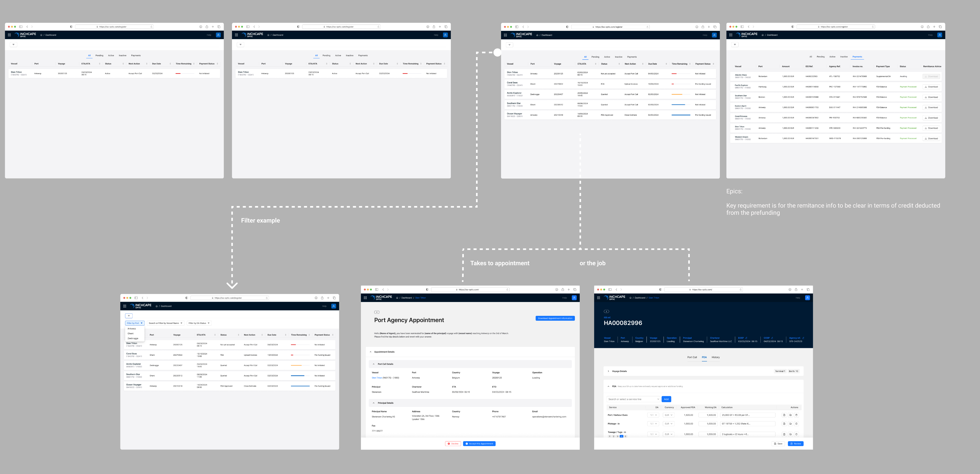Click Safari share icon in HA00082996 job window

tap(796, 290)
